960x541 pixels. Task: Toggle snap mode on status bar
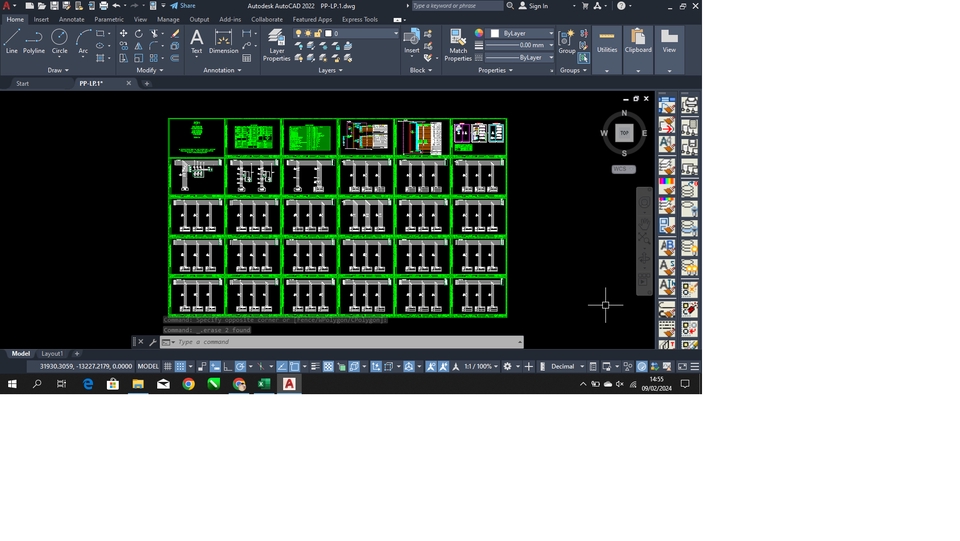[181, 367]
